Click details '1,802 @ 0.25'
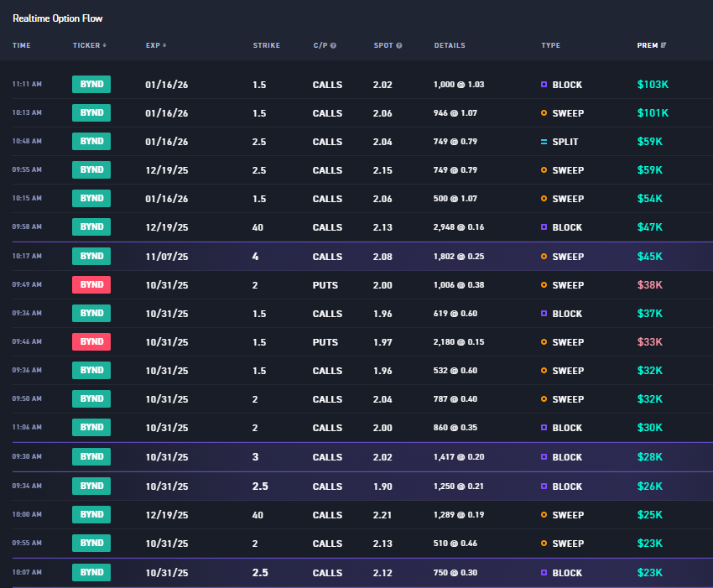Image resolution: width=713 pixels, height=588 pixels. (x=459, y=257)
